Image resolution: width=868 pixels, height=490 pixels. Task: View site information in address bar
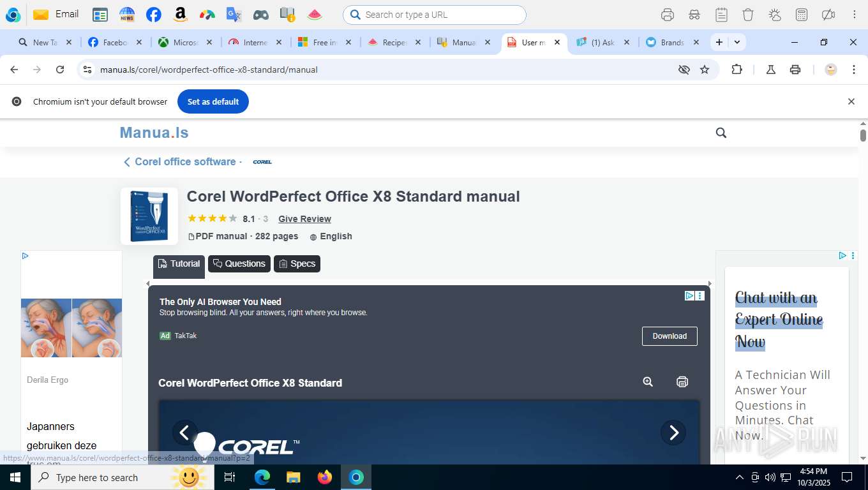click(x=87, y=70)
